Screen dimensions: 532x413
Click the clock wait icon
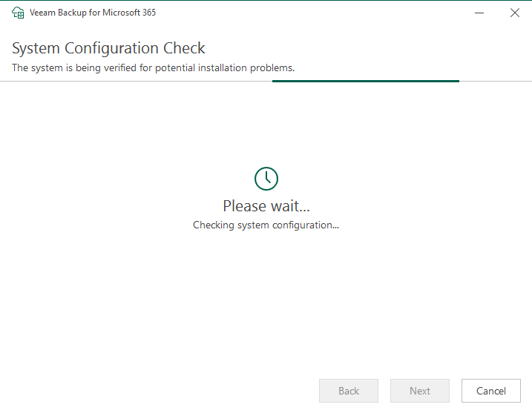266,179
